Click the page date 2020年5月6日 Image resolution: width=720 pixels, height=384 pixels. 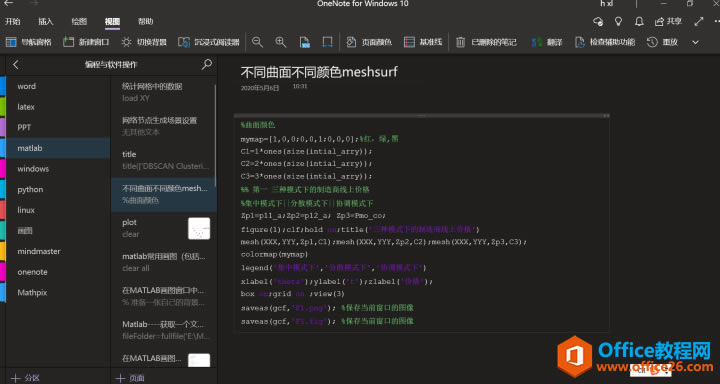point(260,88)
